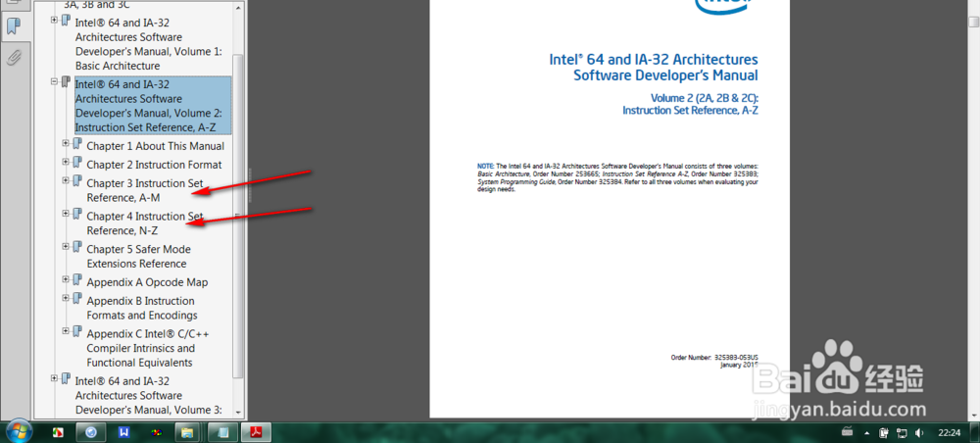Click bookmarks panel scroll-down arrow

[x=238, y=413]
